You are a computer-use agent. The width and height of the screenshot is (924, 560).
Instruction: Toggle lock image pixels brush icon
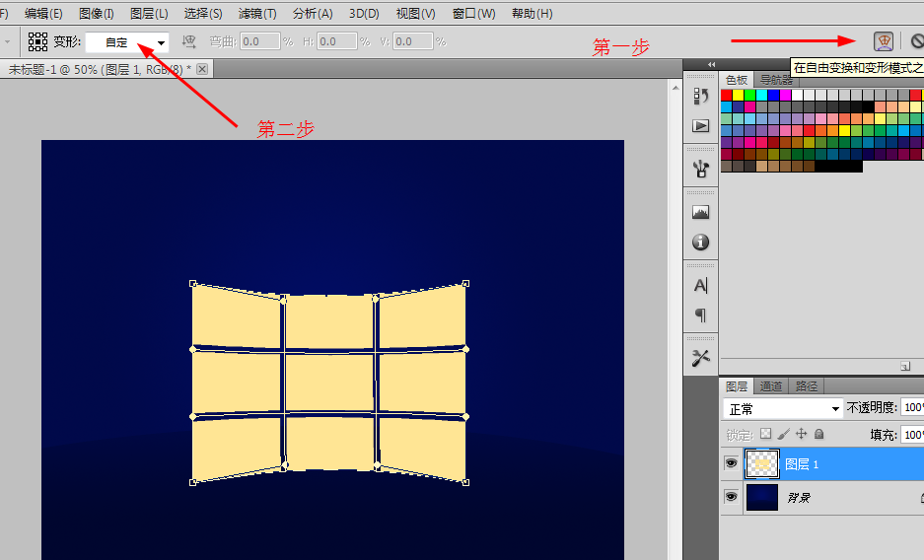point(784,434)
